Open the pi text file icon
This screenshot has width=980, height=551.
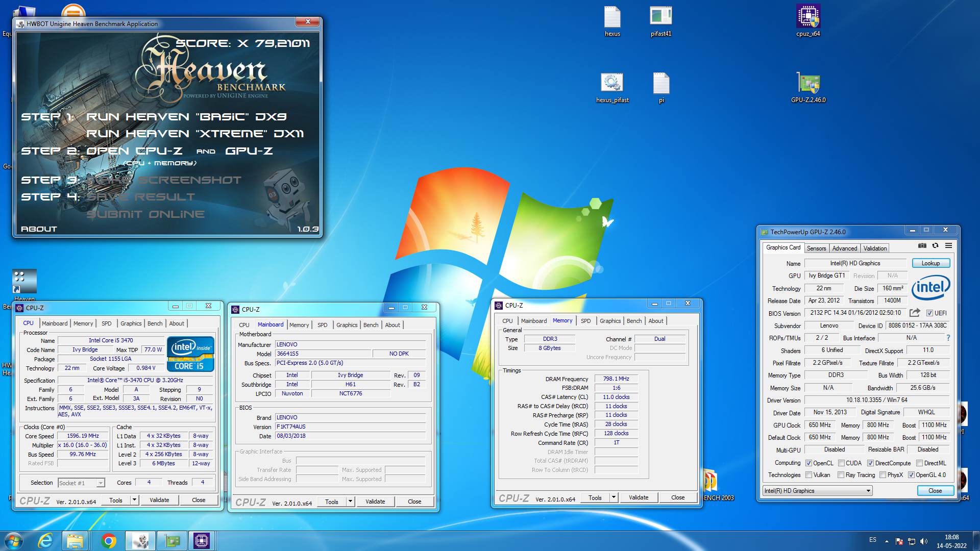coord(661,88)
